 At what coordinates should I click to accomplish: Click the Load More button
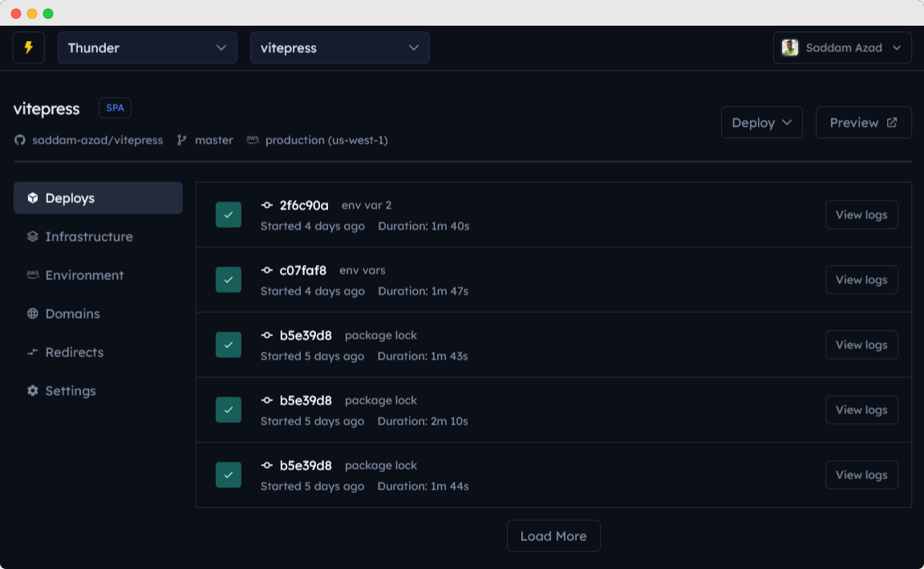pyautogui.click(x=553, y=536)
